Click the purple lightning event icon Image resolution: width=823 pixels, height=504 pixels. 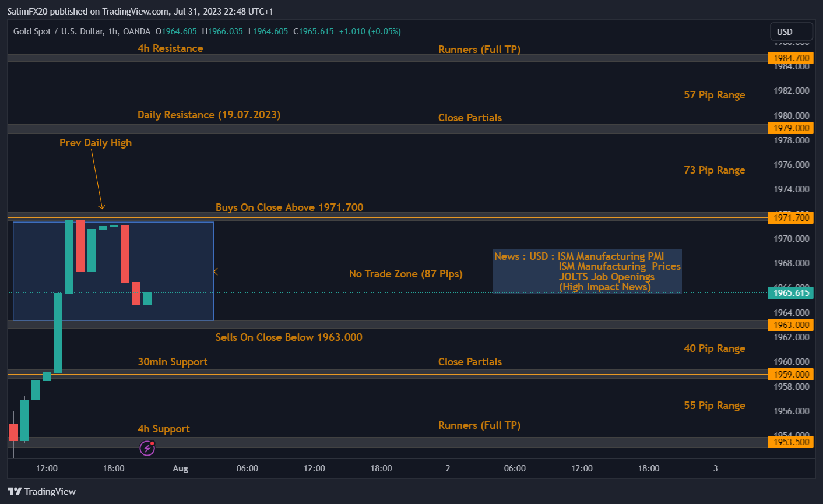click(x=147, y=448)
